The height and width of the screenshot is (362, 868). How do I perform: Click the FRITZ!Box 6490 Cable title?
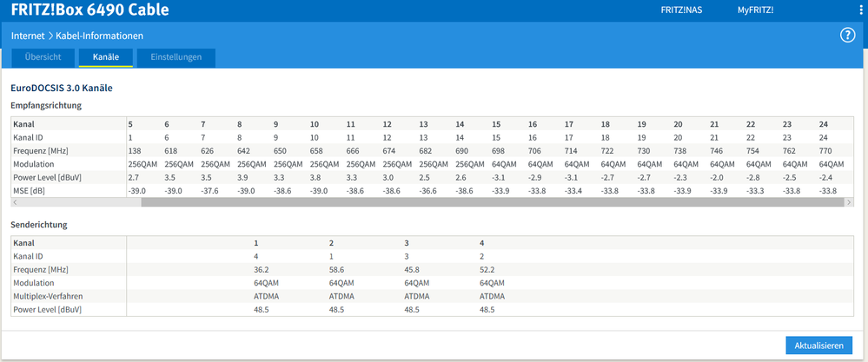coord(90,10)
